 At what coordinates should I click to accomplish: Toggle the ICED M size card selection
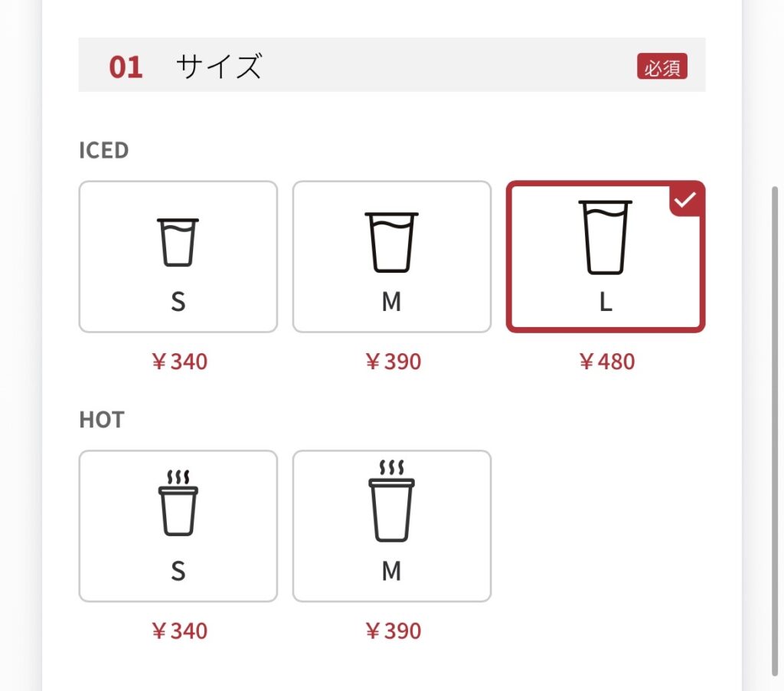(391, 255)
